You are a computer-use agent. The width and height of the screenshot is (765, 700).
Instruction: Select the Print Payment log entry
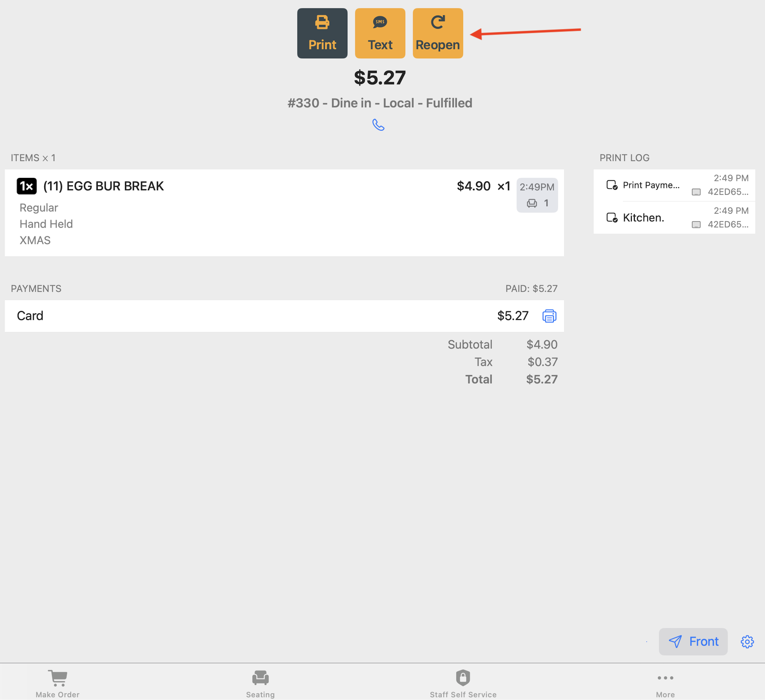point(651,185)
